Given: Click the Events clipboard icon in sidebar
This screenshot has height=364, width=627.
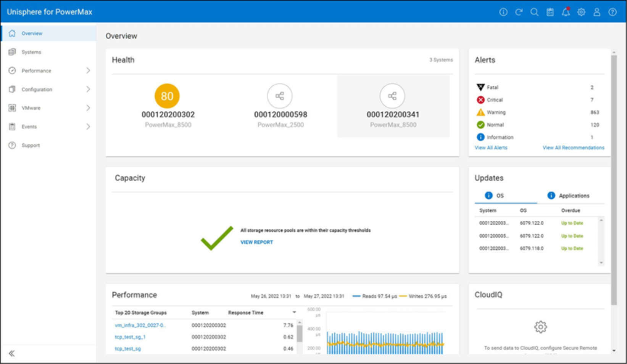Looking at the screenshot, I should pos(12,127).
